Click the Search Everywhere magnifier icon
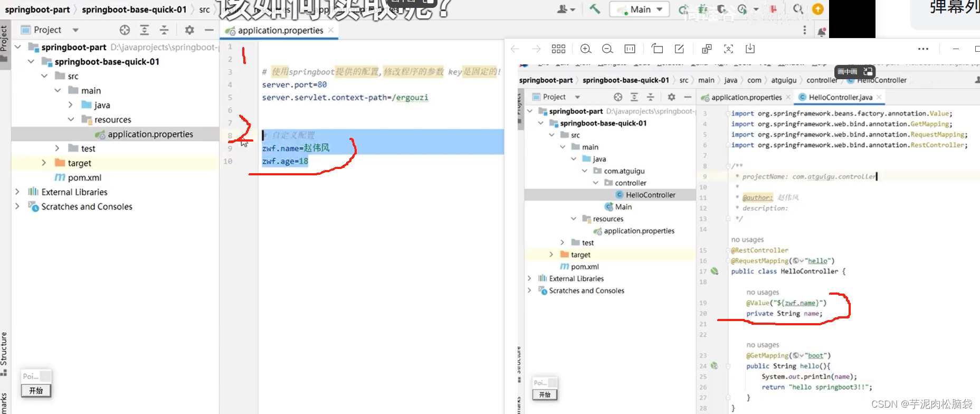980x414 pixels. coord(798,9)
